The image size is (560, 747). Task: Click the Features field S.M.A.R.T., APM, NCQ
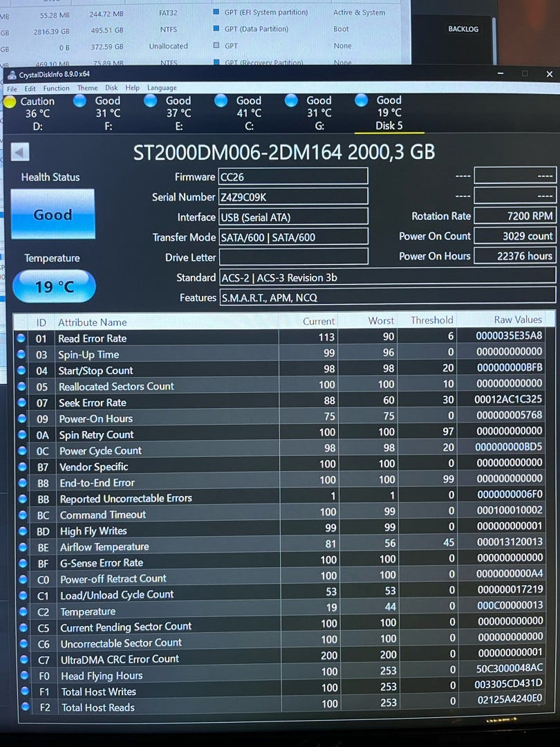coord(388,297)
